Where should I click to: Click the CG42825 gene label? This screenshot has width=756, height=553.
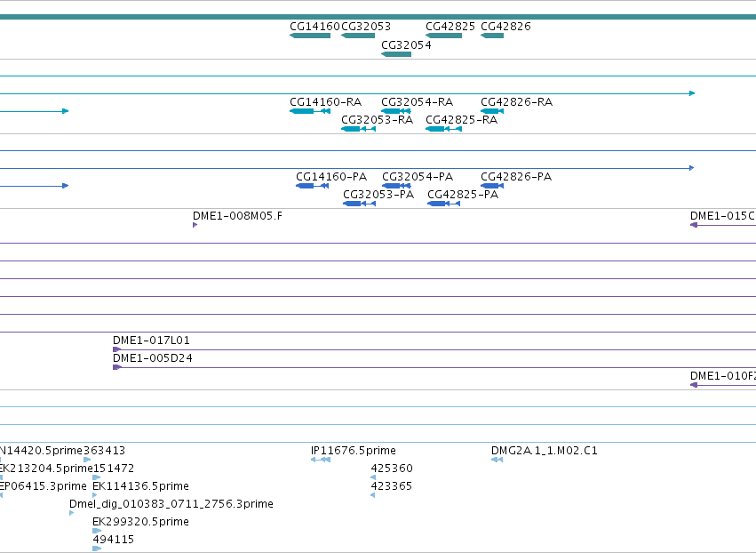click(x=450, y=27)
